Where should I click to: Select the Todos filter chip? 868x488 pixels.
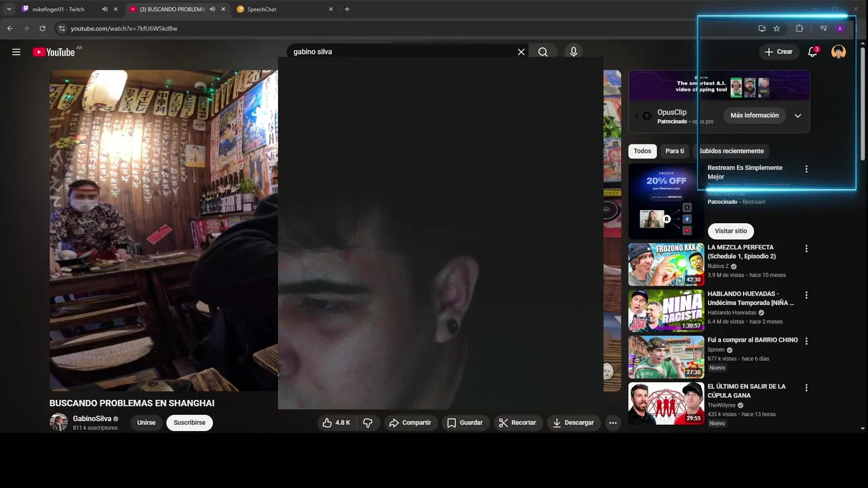642,151
